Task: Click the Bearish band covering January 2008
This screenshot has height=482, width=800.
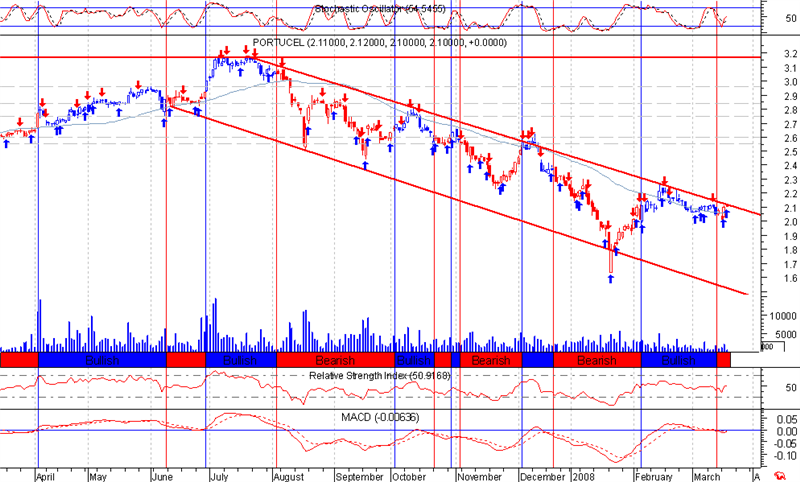Action: [597, 360]
